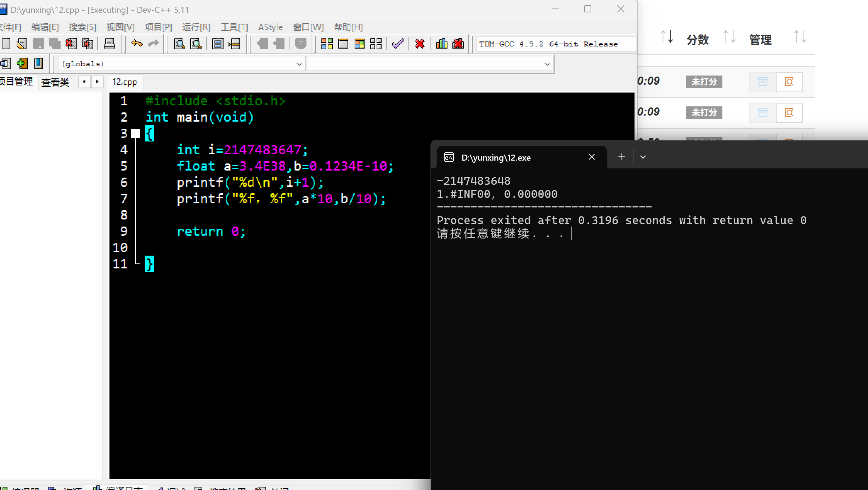
Task: Click the Compile & Run colored-window icon
Action: (360, 44)
